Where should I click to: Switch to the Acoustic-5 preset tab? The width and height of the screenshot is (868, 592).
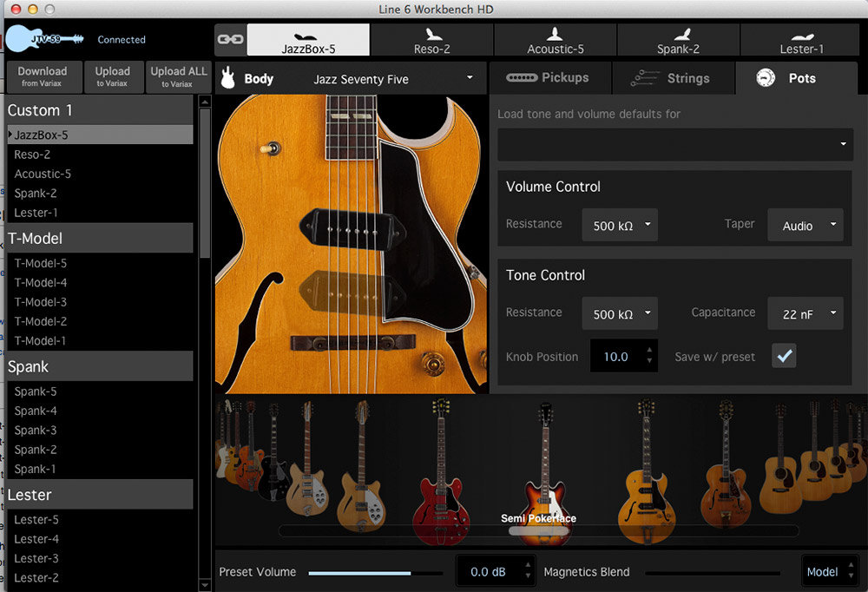[x=556, y=40]
